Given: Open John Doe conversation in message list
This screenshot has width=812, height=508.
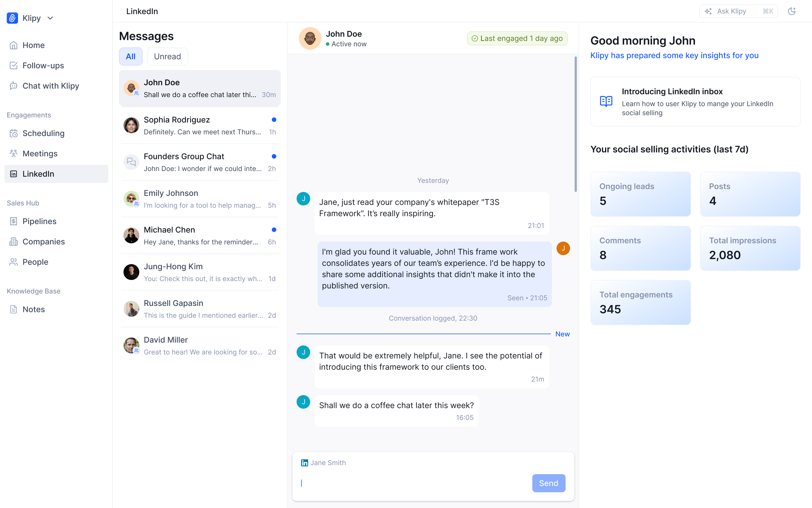Looking at the screenshot, I should tap(200, 88).
